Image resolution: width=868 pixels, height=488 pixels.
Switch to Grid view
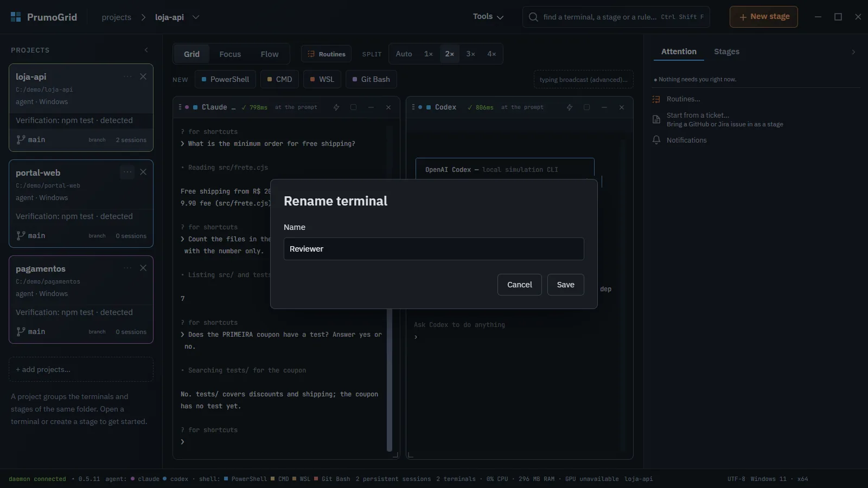192,54
